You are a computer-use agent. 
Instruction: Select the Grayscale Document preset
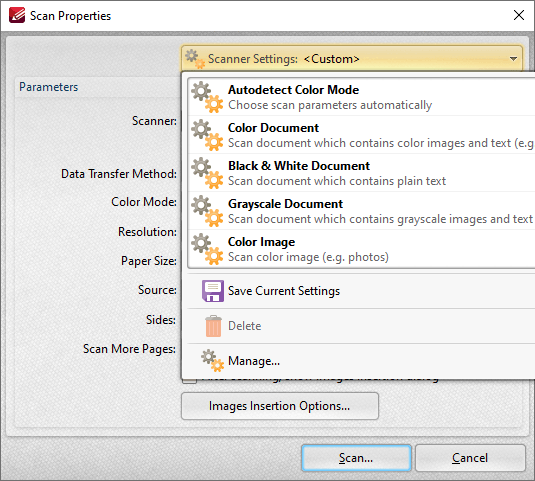click(361, 211)
